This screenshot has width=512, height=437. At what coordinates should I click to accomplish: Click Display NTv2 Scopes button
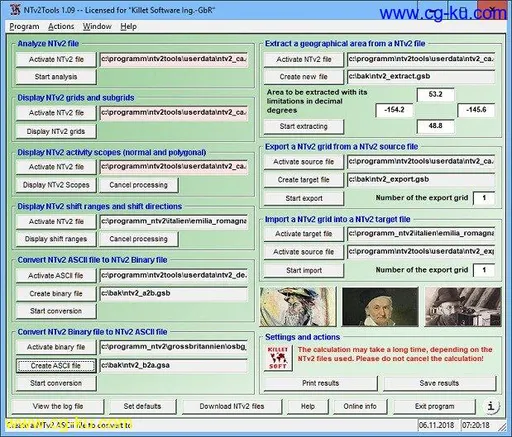point(56,185)
